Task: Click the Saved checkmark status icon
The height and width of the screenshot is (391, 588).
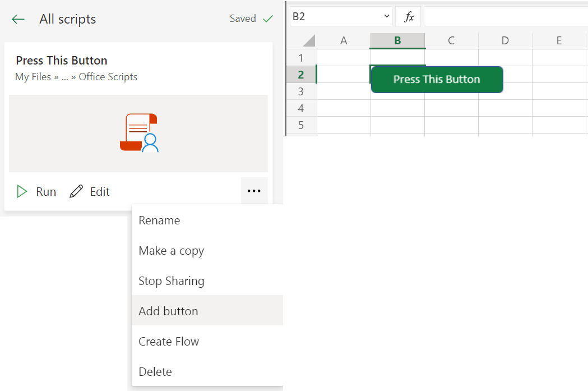Action: tap(268, 19)
